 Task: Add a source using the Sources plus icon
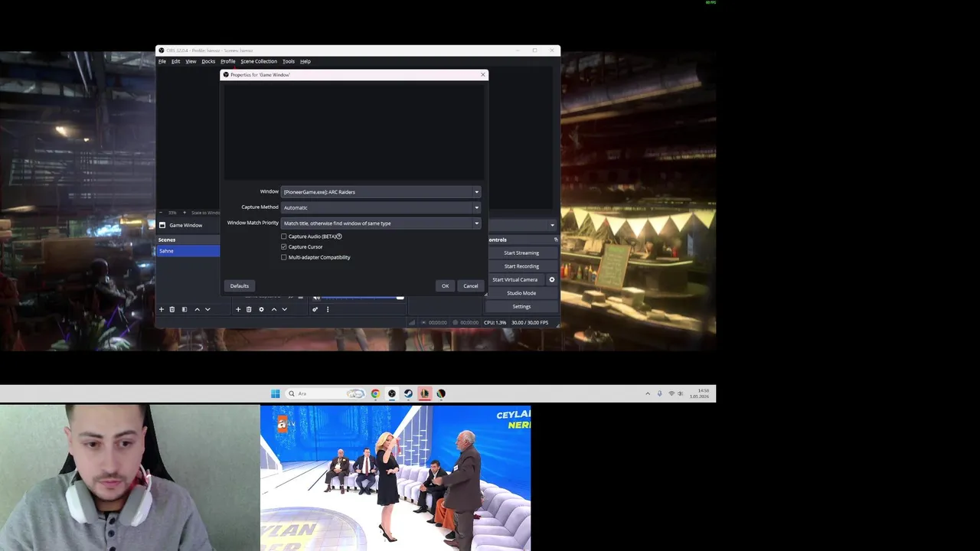238,309
